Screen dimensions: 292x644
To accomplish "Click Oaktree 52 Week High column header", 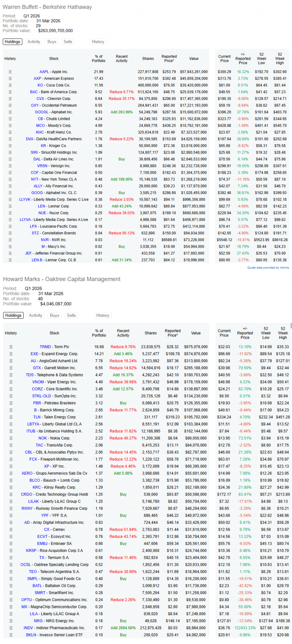I will (283, 333).
